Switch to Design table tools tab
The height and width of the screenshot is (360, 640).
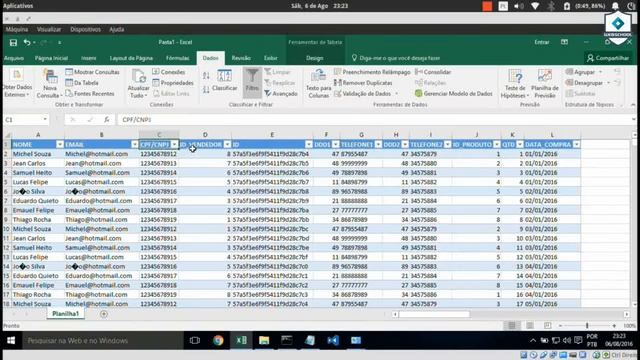point(315,58)
